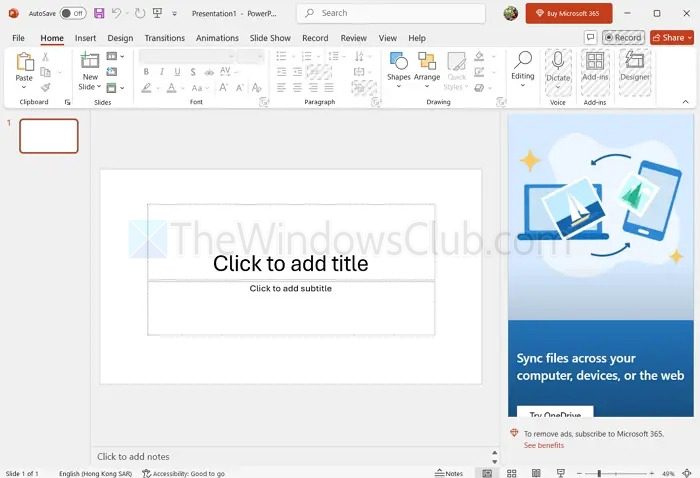The width and height of the screenshot is (700, 478).
Task: Click Try OneDrive button in ad
Action: [x=555, y=411]
